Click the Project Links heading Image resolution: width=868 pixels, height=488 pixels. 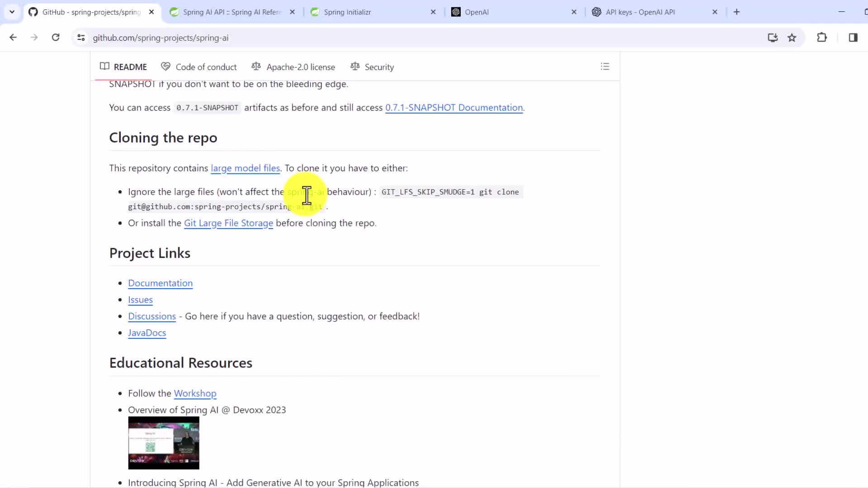[150, 253]
